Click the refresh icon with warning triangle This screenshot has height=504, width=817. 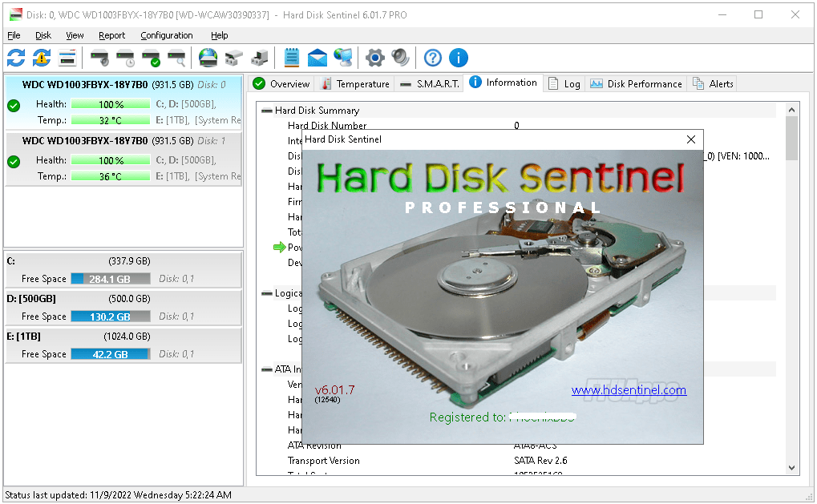click(x=42, y=58)
